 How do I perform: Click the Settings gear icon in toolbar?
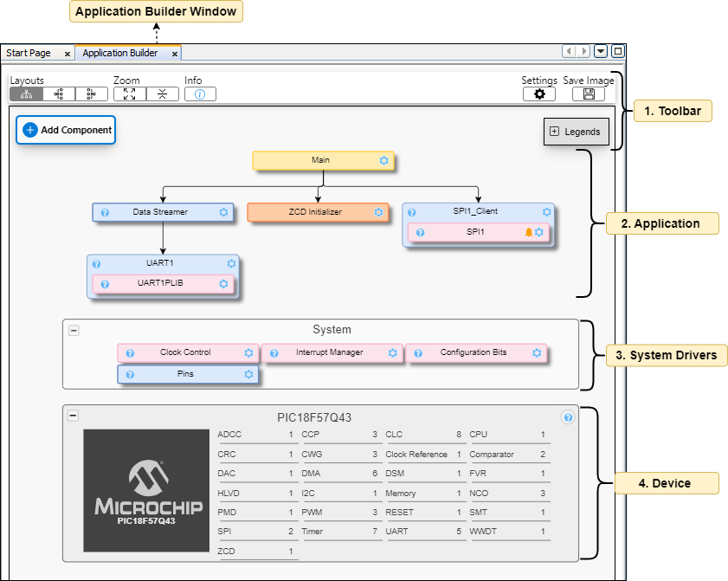(539, 94)
